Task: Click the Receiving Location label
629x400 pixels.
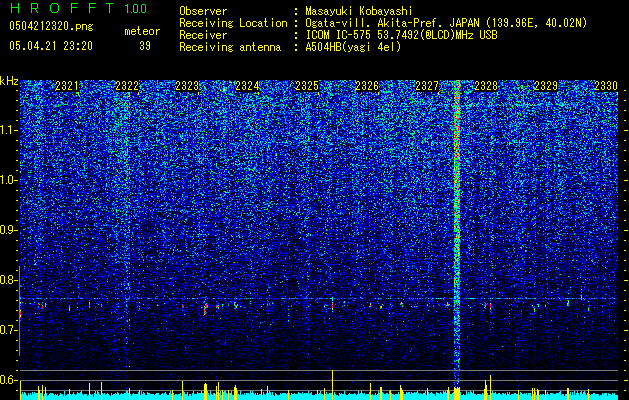Action: 233,23
